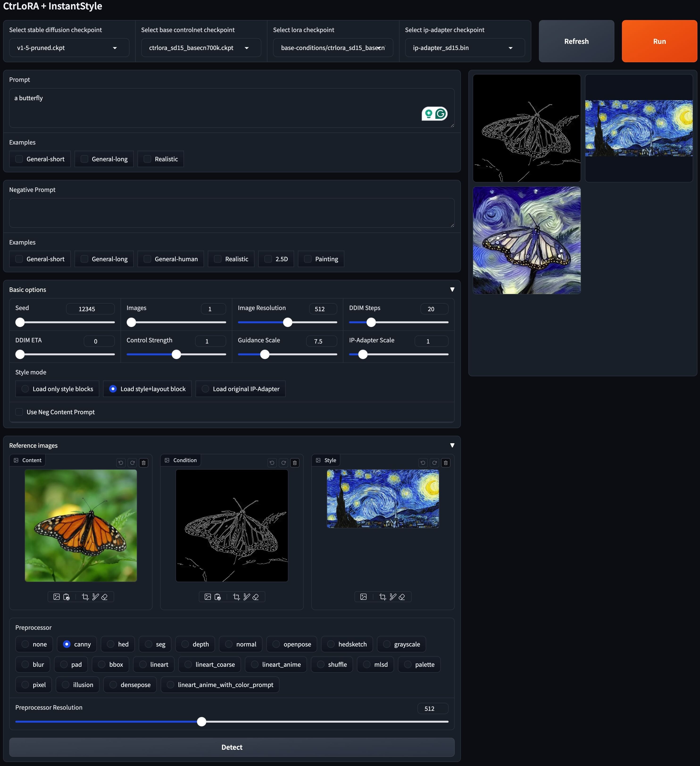Viewport: 700px width, 766px height.
Task: Select the eraser tool under Style image
Action: (402, 597)
